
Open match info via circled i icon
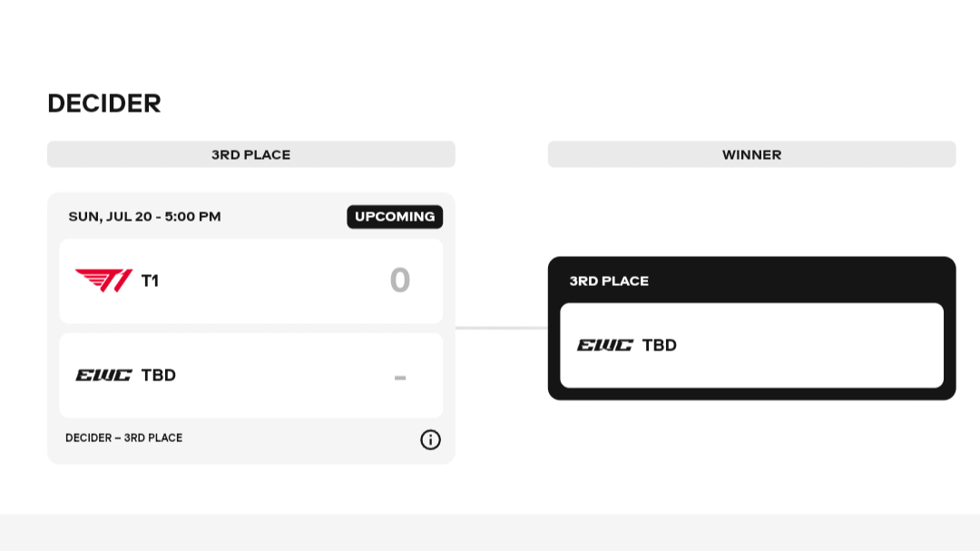point(430,439)
